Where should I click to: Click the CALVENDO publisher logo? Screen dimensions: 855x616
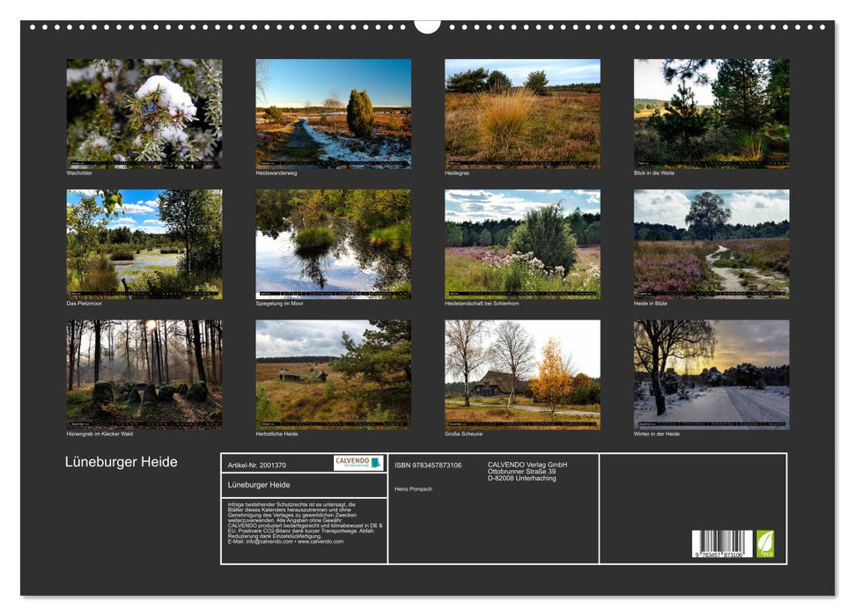click(358, 462)
